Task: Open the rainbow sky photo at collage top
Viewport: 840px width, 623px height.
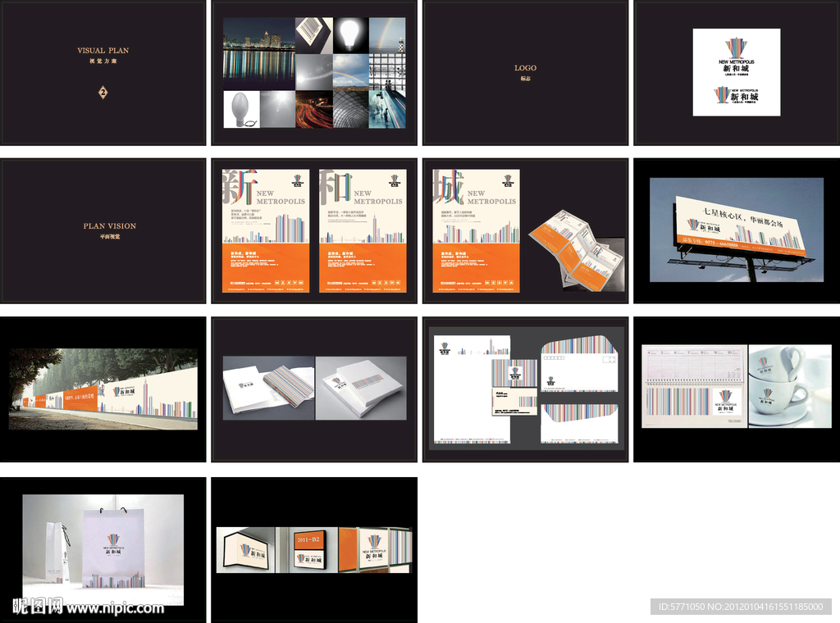Action: [x=387, y=35]
